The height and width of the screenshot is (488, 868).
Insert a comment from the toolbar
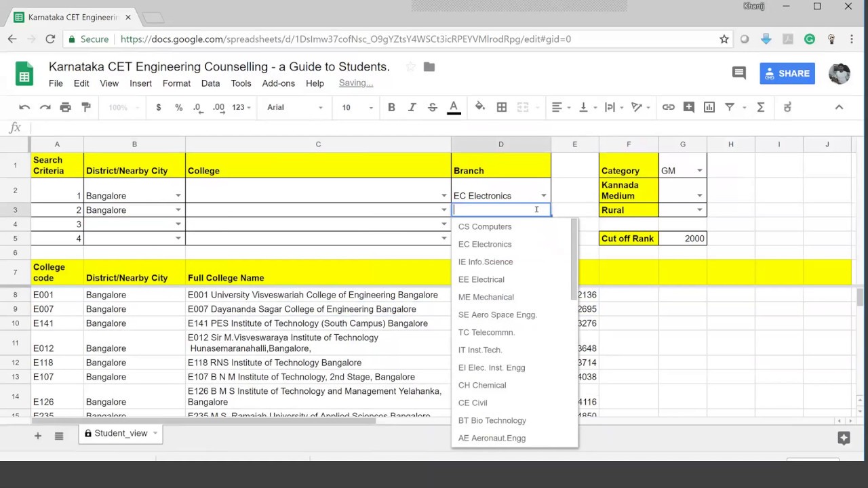point(689,107)
